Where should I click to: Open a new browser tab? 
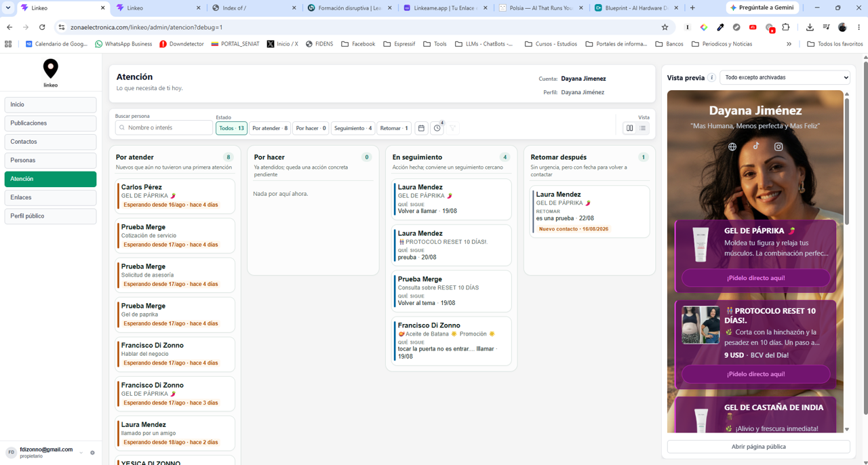(692, 8)
